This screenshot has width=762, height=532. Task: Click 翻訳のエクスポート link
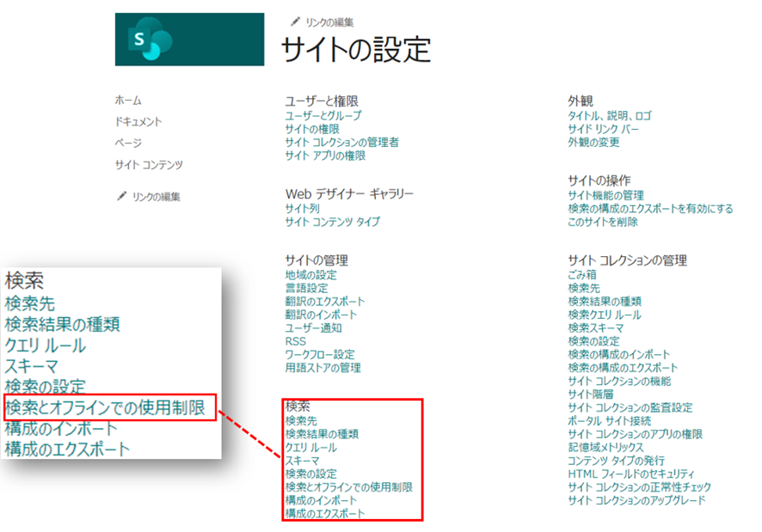tap(326, 302)
